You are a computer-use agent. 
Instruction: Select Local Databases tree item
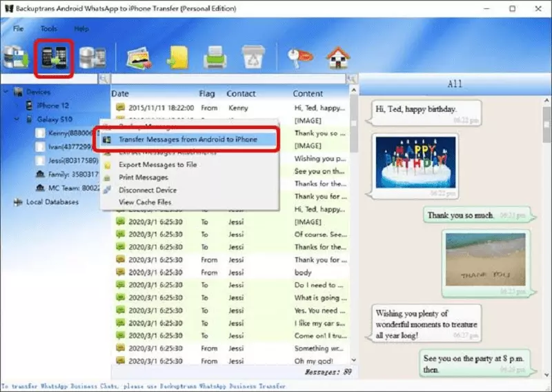(52, 202)
